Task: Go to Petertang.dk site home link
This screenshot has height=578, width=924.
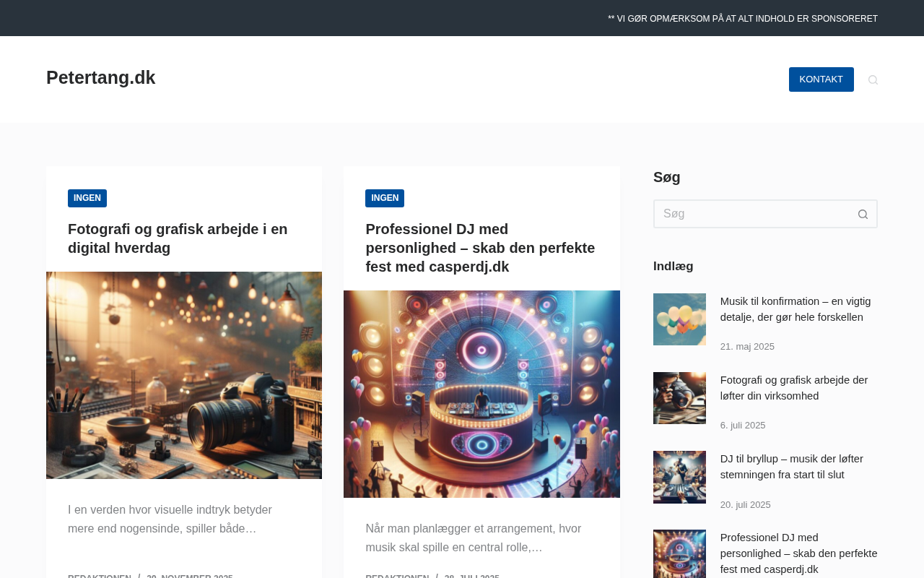Action: click(101, 77)
